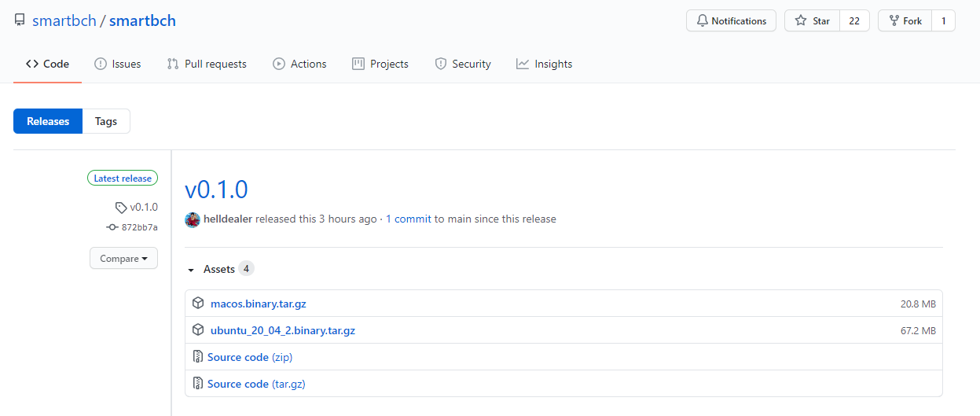Go to the Actions tab

(299, 64)
